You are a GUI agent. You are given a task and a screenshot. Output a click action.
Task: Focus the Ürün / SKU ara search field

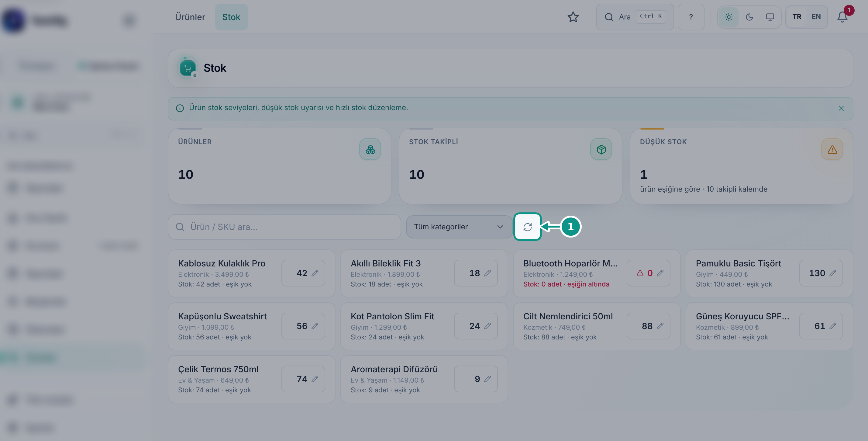point(284,227)
